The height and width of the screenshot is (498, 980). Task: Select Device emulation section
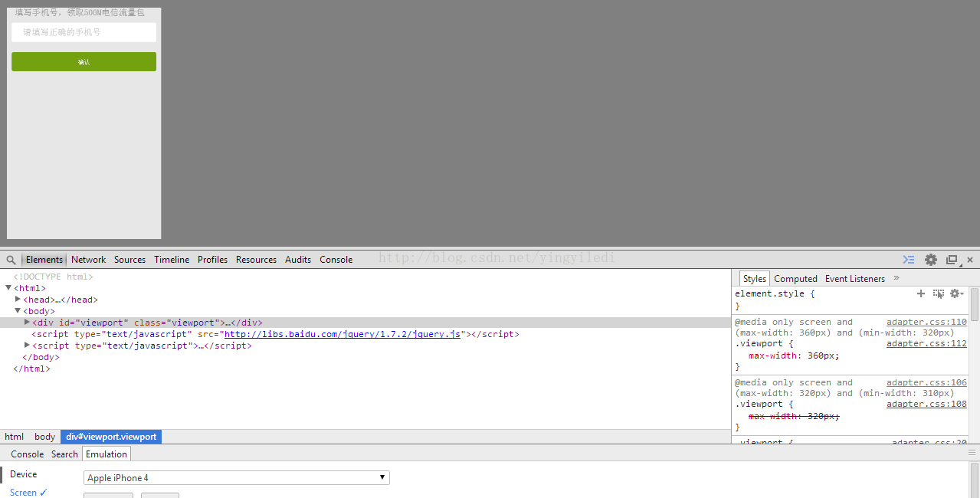[23, 474]
